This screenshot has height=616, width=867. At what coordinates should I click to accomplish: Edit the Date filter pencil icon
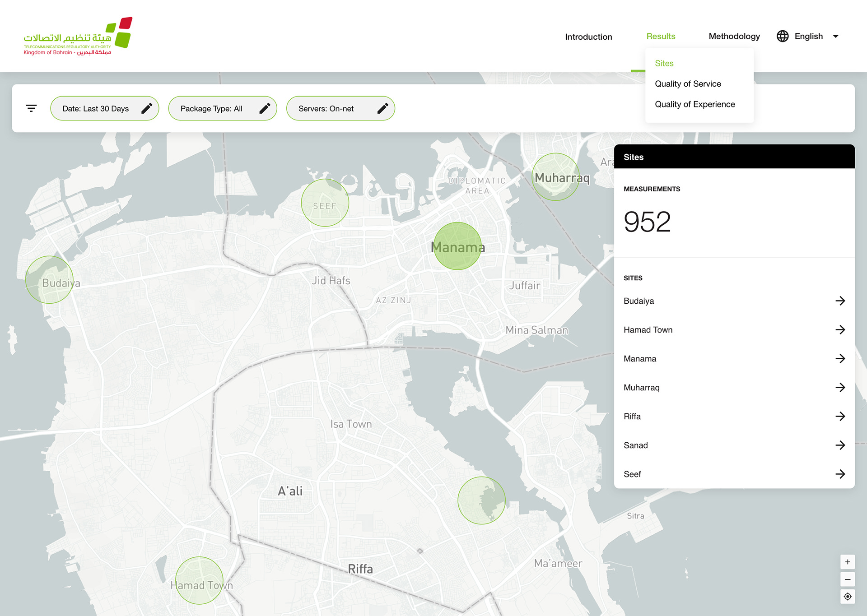pos(147,108)
